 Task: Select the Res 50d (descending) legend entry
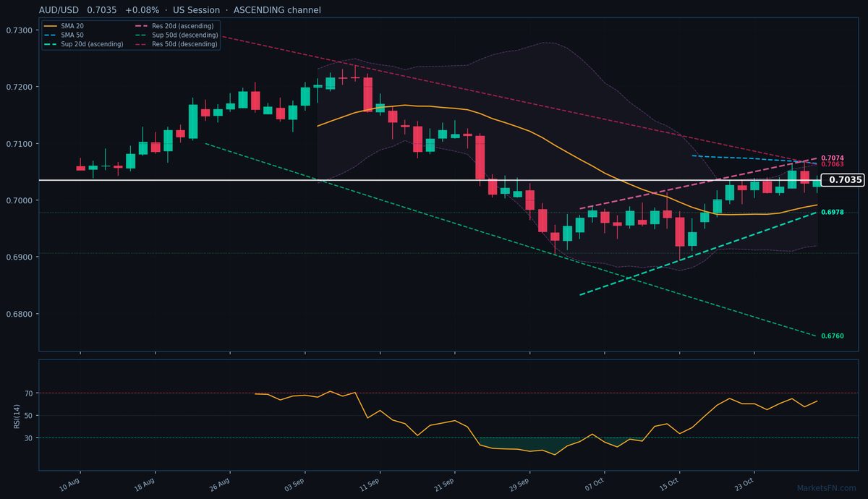(176, 44)
